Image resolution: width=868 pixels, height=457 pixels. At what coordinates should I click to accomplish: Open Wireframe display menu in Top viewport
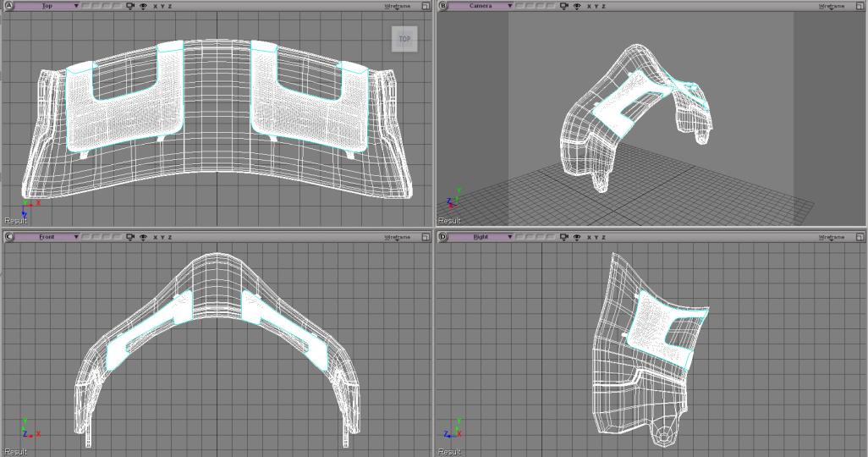point(397,6)
